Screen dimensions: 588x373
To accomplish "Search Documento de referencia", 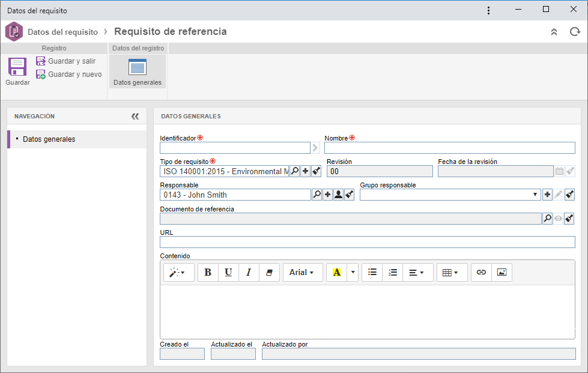I will [548, 218].
